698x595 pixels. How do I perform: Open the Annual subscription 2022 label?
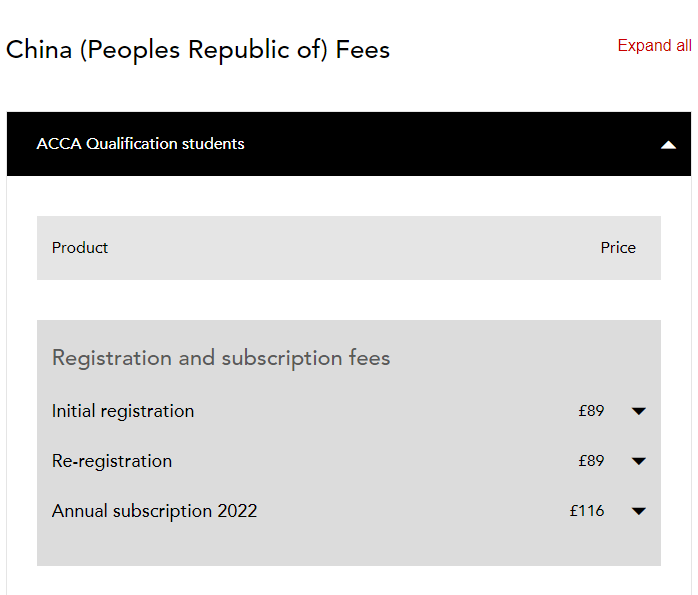click(154, 511)
